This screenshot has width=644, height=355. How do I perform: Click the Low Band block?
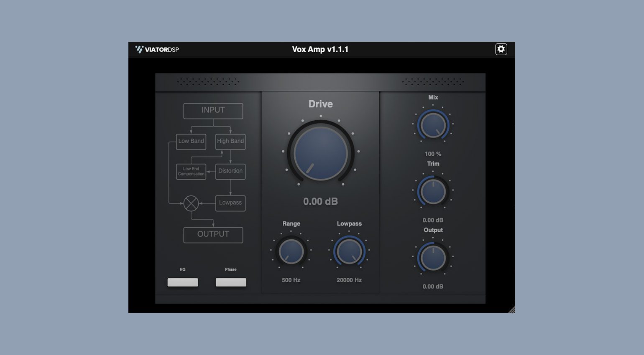[x=191, y=142]
